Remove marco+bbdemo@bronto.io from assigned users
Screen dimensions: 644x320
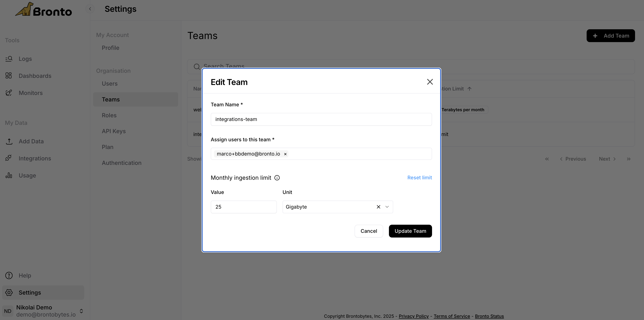point(285,154)
